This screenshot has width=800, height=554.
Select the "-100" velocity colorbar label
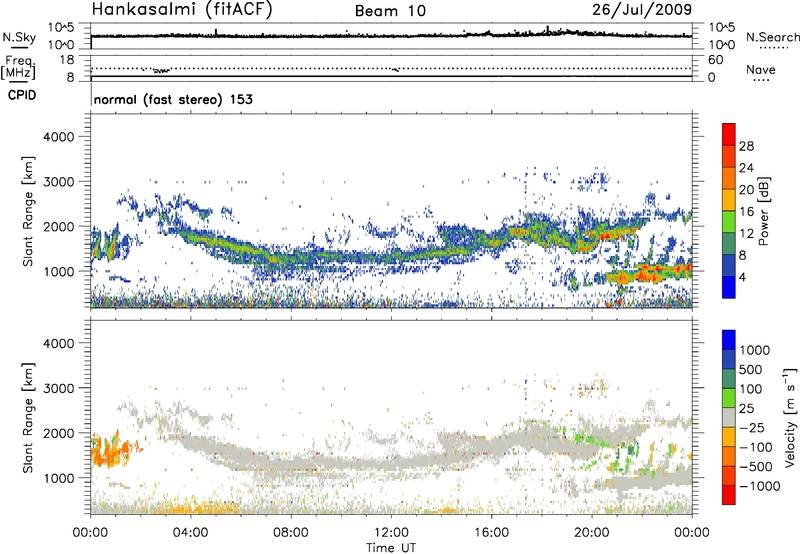pos(755,447)
